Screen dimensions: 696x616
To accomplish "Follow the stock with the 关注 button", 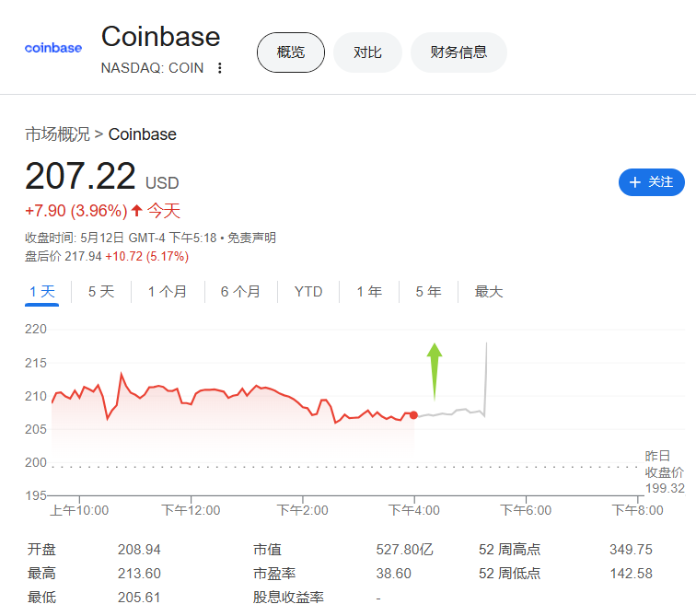I will pos(651,182).
